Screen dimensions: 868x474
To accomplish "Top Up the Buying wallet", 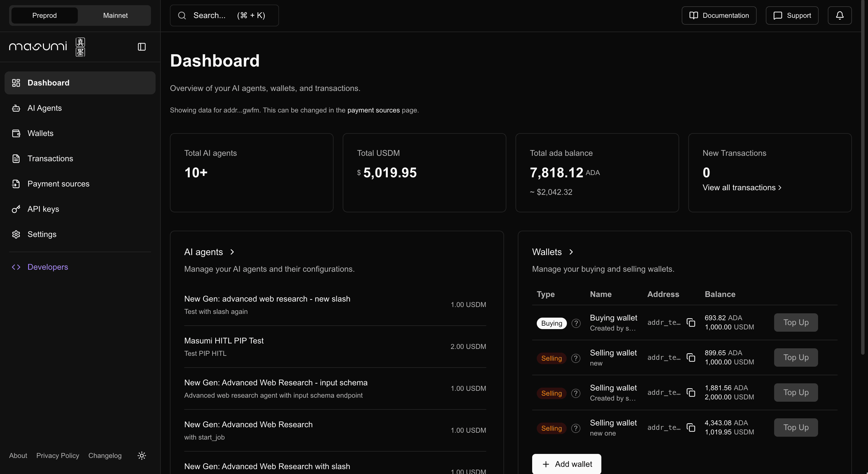I will click(796, 323).
